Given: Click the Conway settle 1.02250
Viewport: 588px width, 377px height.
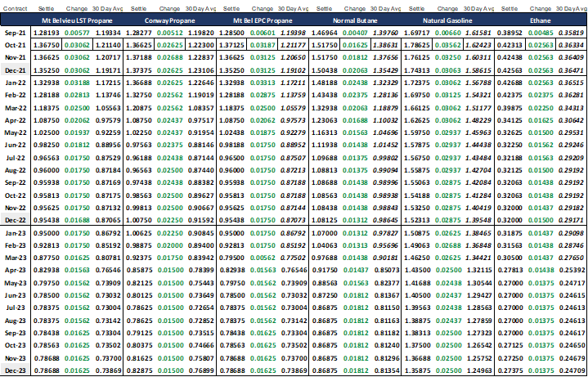Looking at the screenshot, I should pos(139,132).
